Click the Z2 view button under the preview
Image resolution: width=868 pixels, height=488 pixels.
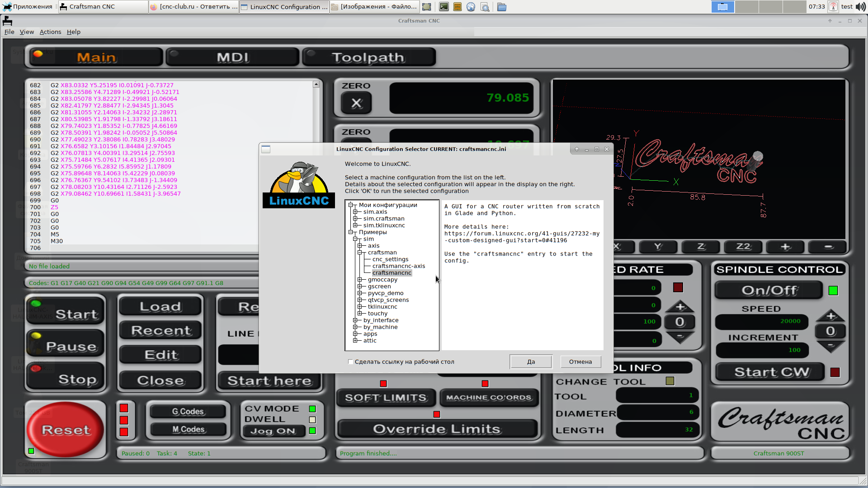click(x=743, y=247)
